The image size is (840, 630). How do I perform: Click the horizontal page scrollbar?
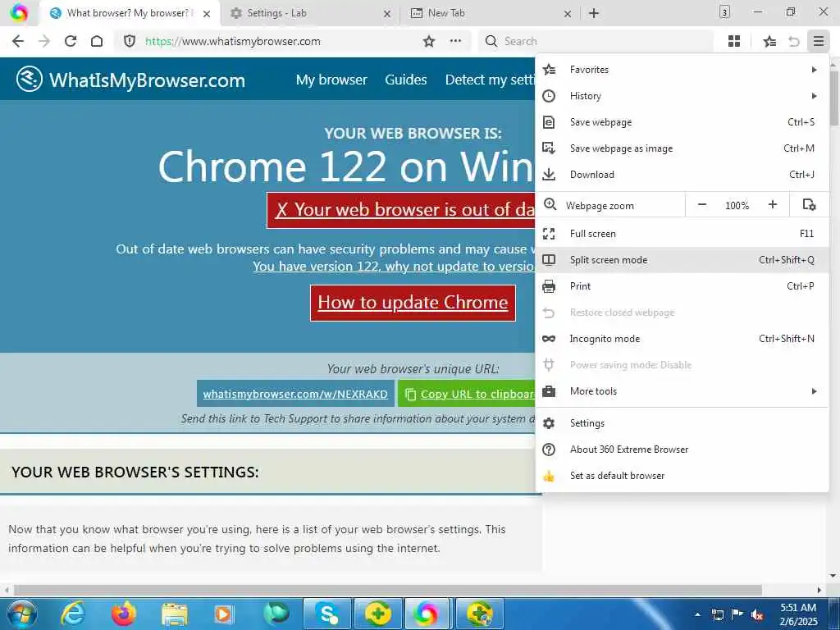pyautogui.click(x=387, y=590)
